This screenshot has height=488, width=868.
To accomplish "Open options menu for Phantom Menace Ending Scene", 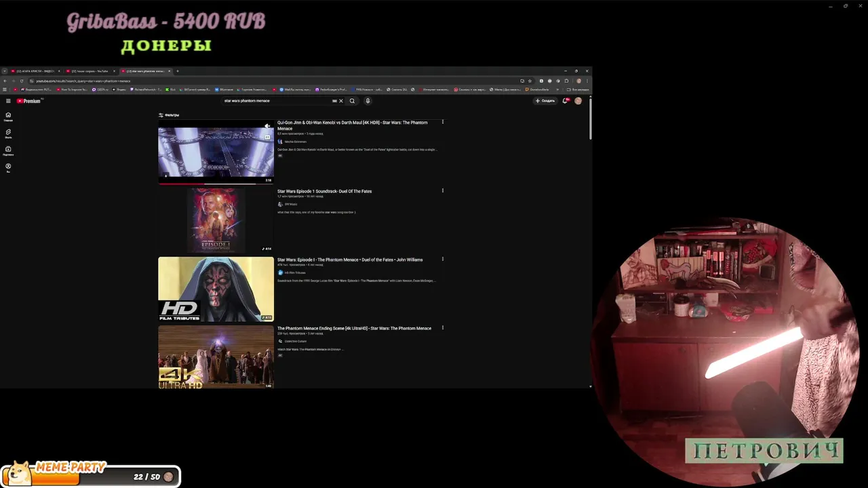I will coord(443,327).
